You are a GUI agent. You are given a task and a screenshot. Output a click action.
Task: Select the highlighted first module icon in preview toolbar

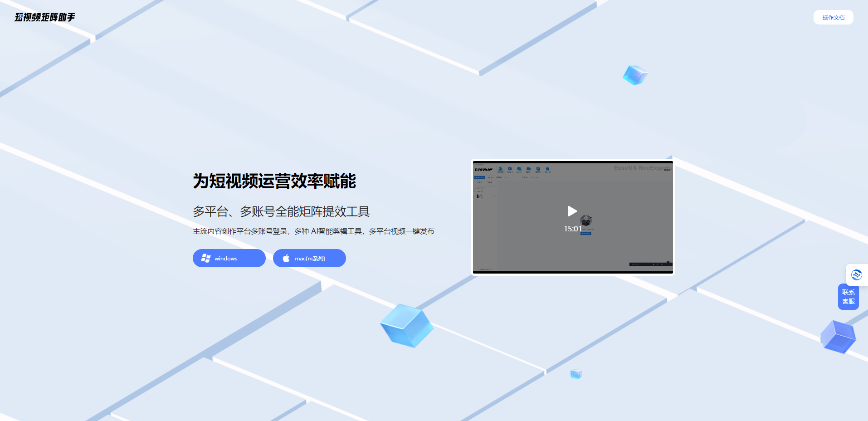[x=501, y=169]
